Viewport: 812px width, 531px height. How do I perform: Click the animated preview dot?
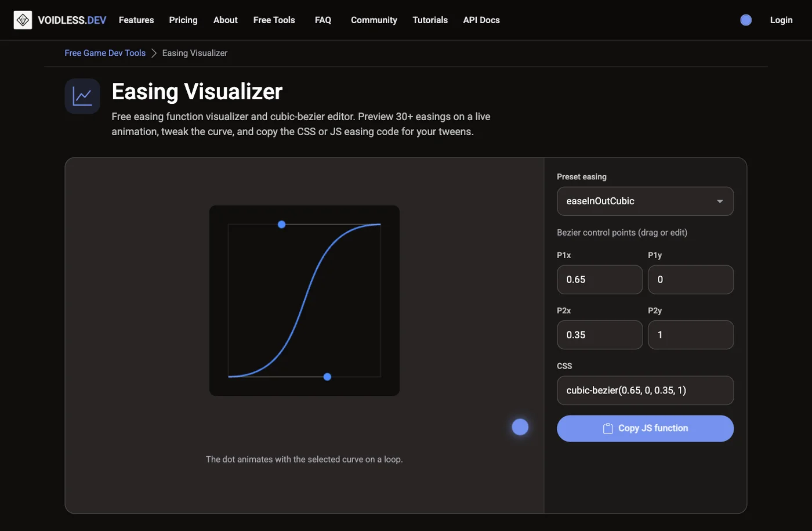point(520,427)
